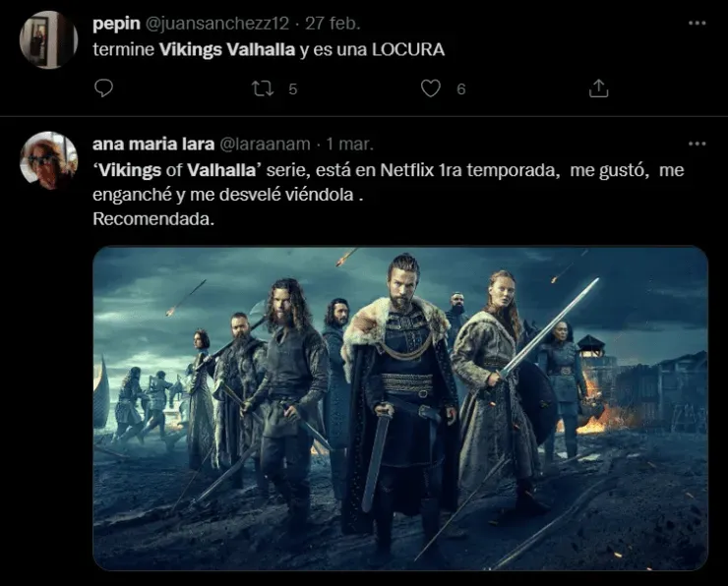728x586 pixels.
Task: Click like count 6 on pepin's tweet
Action: 460,88
